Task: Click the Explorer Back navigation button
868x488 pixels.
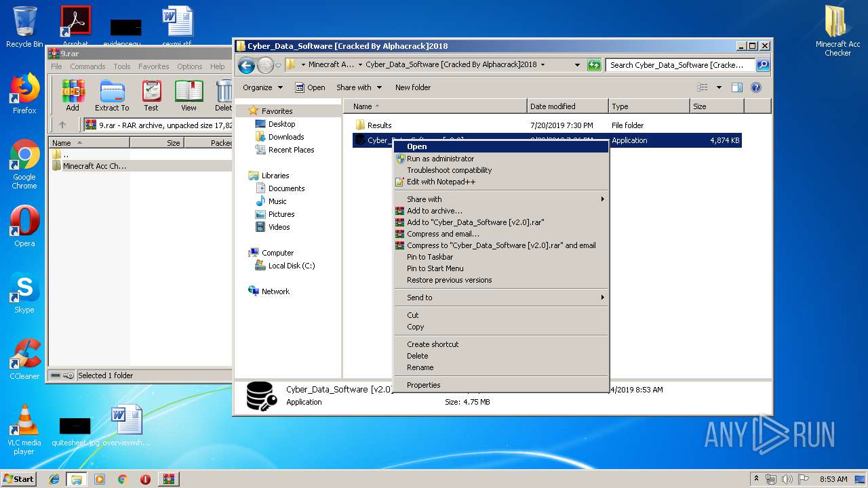Action: (247, 65)
